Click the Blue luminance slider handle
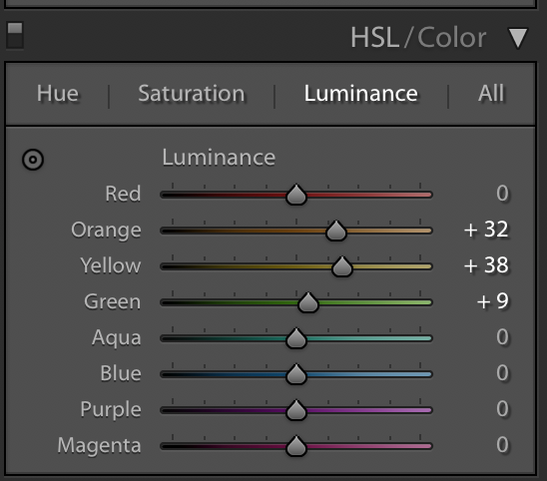 point(296,374)
